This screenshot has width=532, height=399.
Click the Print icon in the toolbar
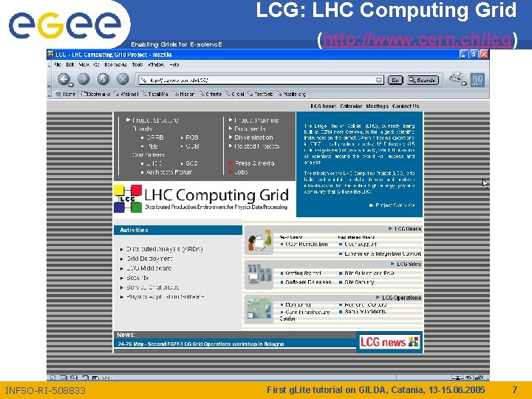point(457,79)
